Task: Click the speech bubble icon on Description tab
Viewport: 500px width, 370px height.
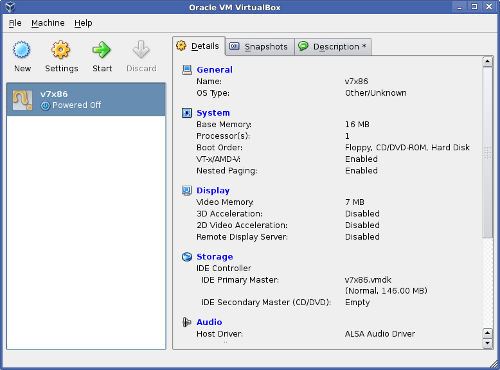Action: (303, 46)
